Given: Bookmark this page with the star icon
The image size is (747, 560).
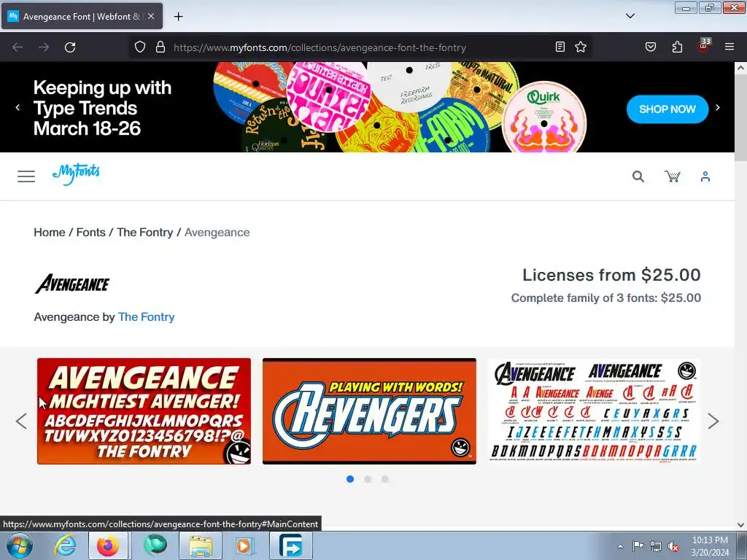Looking at the screenshot, I should click(x=581, y=47).
